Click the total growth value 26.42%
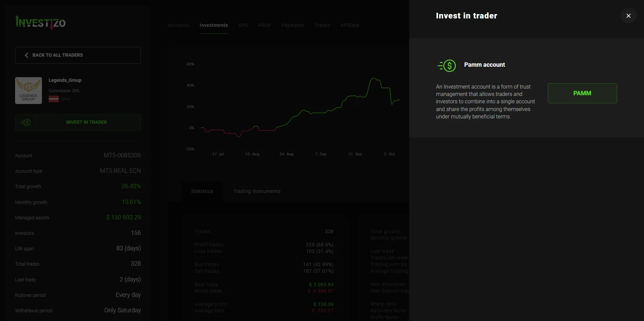 coord(131,186)
